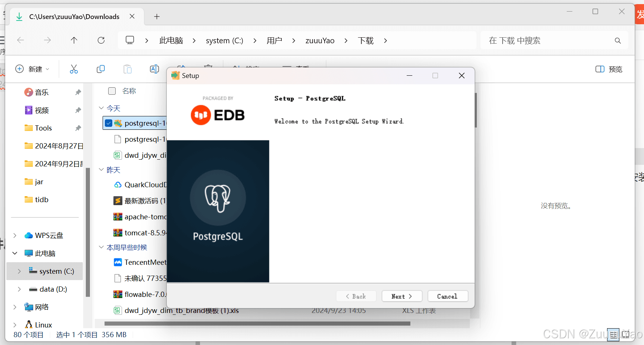Click the pin icon next to Tools
This screenshot has height=345, width=644.
78,128
